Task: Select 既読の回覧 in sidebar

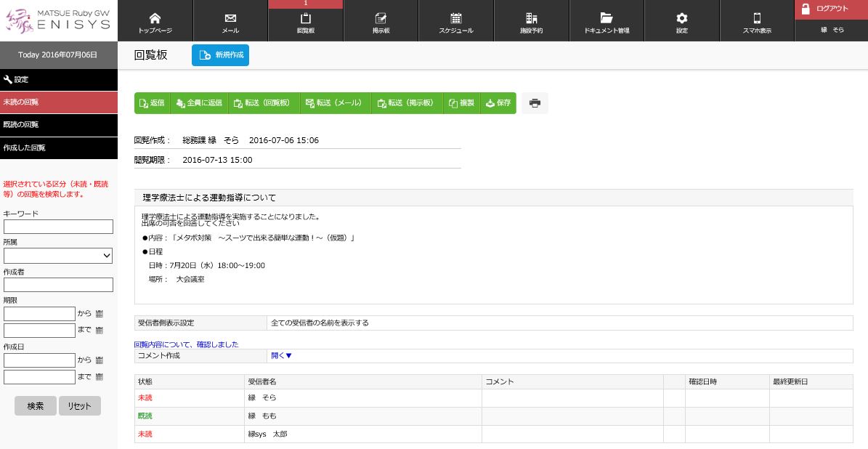Action: [x=59, y=125]
